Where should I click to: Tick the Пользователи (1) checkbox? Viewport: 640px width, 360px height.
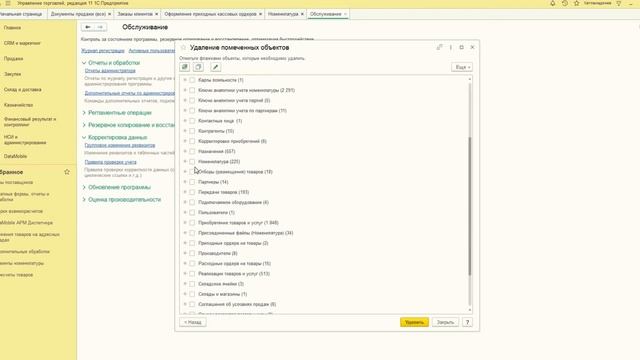coord(192,213)
